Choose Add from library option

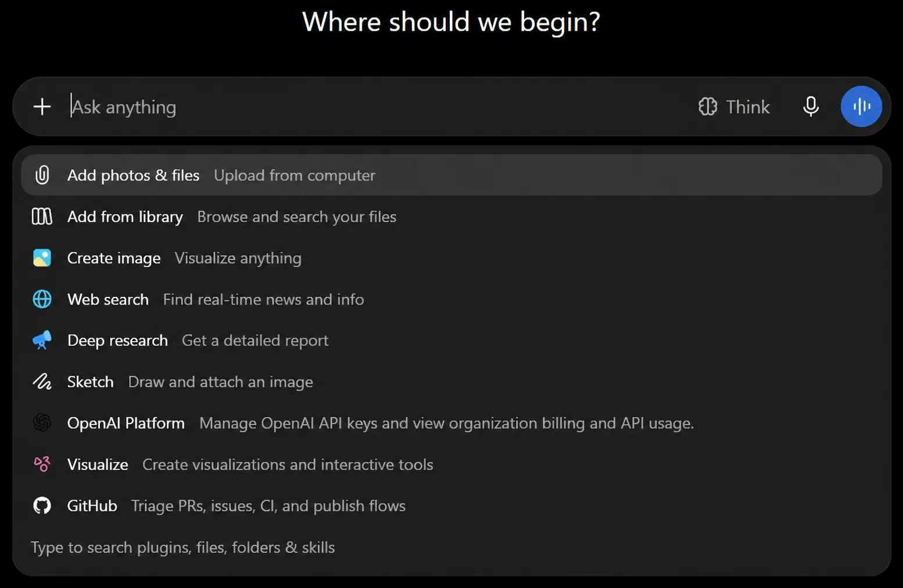click(451, 217)
